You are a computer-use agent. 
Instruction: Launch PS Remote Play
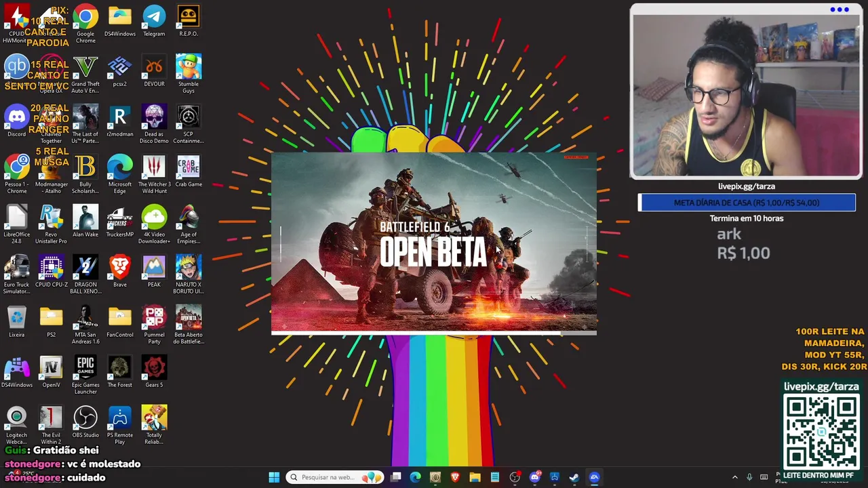(120, 425)
